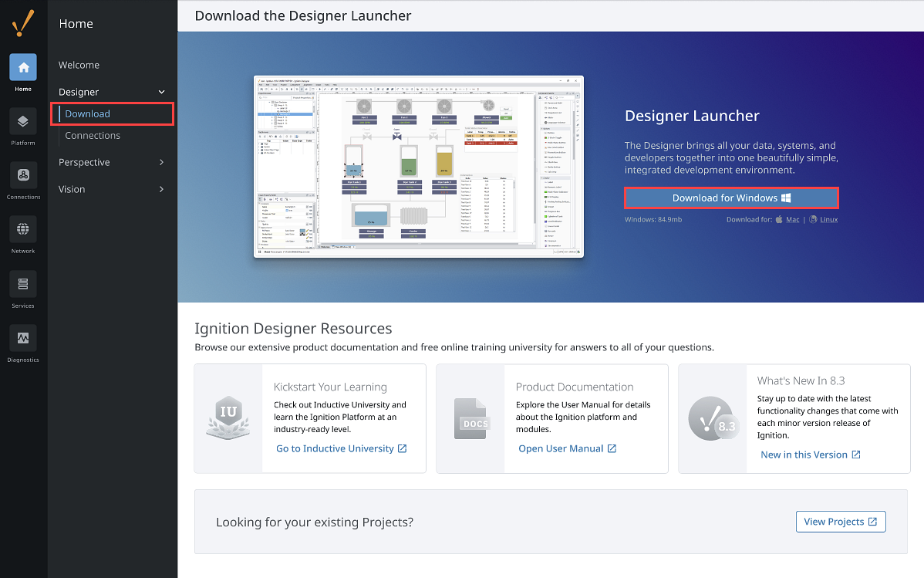
Task: Click the What's New In 8.3 card title
Action: click(x=801, y=381)
